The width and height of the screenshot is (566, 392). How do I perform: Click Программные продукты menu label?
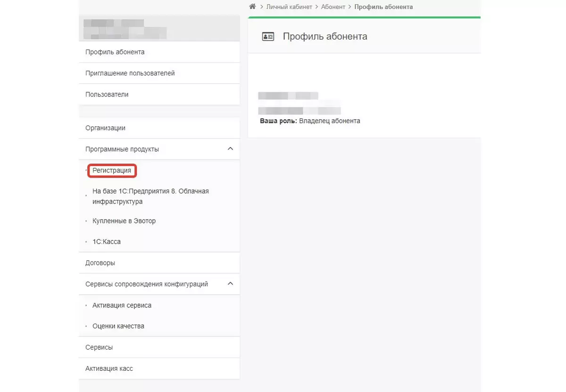(122, 149)
